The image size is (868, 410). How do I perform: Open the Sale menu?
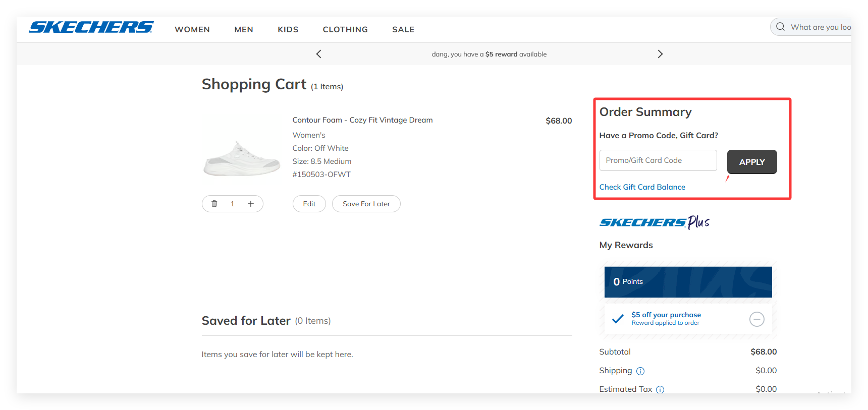pyautogui.click(x=403, y=30)
